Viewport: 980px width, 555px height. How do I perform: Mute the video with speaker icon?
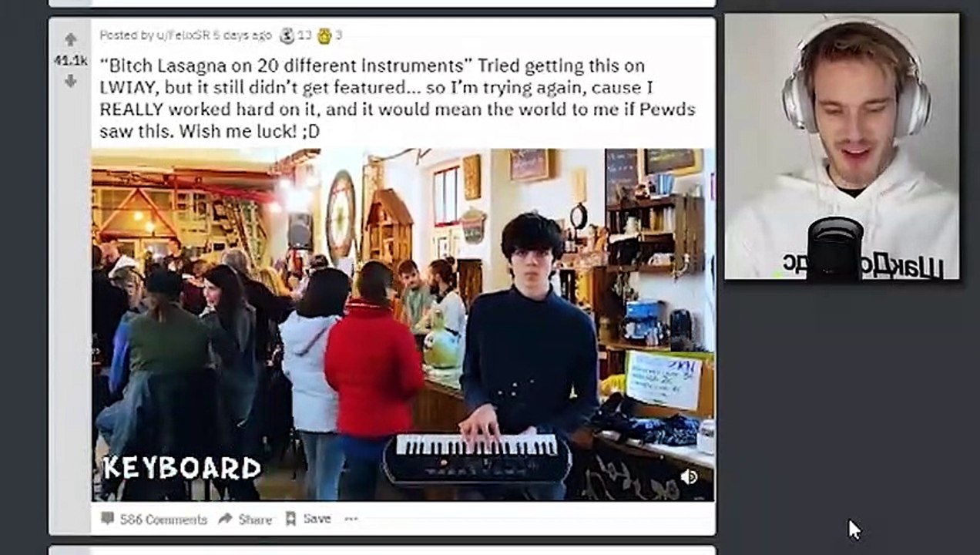point(689,477)
